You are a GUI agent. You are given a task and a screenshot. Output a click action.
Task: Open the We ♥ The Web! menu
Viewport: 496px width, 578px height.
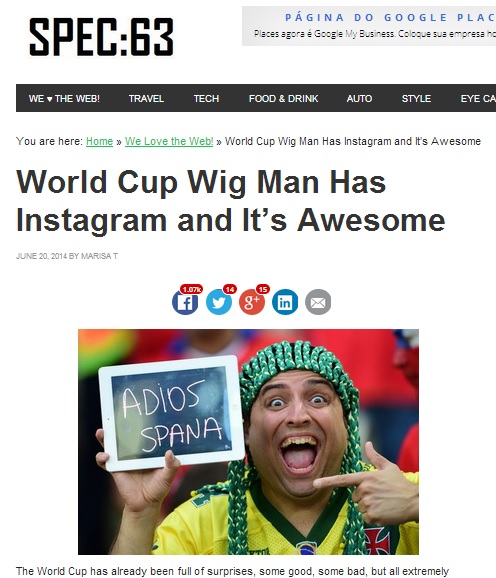pos(64,98)
